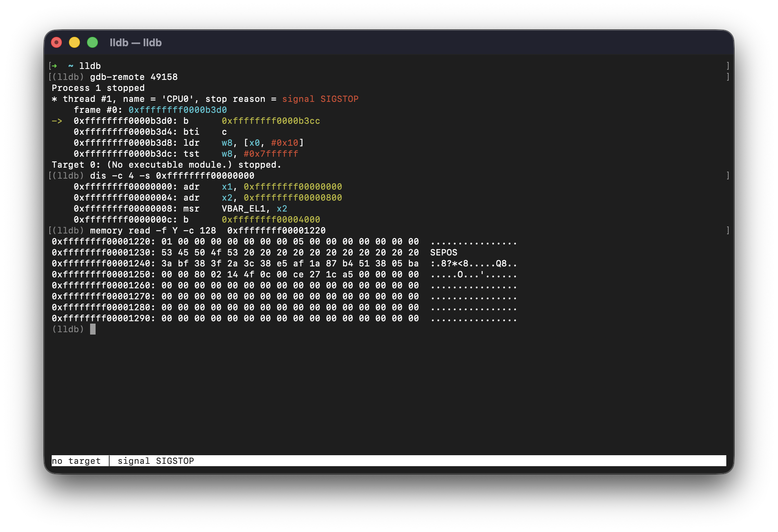Image resolution: width=778 pixels, height=532 pixels.
Task: Click the yellow minimize window button
Action: tap(74, 42)
